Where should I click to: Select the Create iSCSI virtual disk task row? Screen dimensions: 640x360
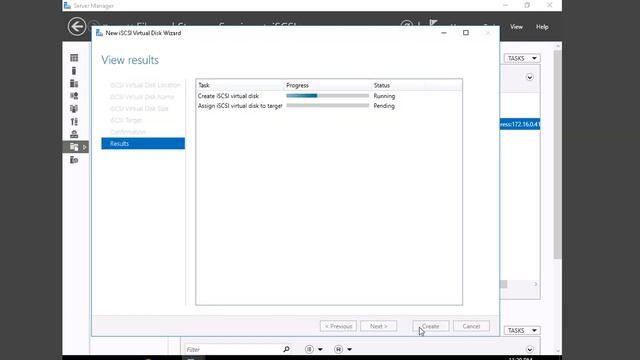pyautogui.click(x=329, y=96)
